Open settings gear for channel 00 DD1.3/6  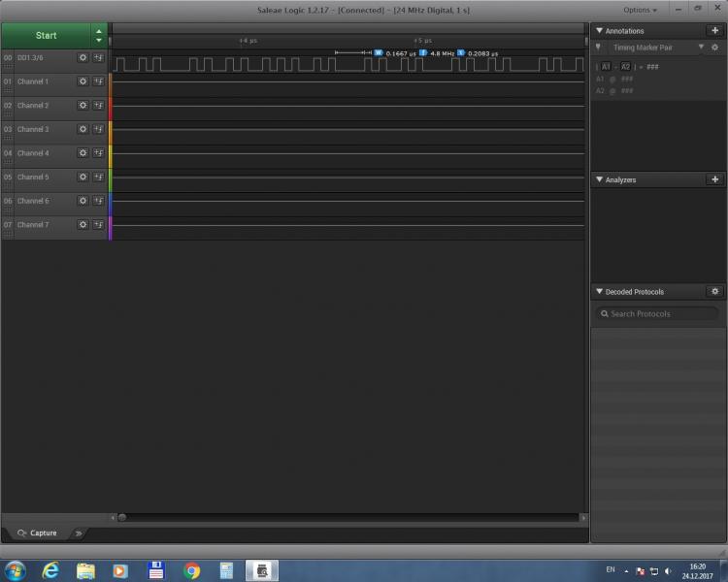pyautogui.click(x=83, y=58)
